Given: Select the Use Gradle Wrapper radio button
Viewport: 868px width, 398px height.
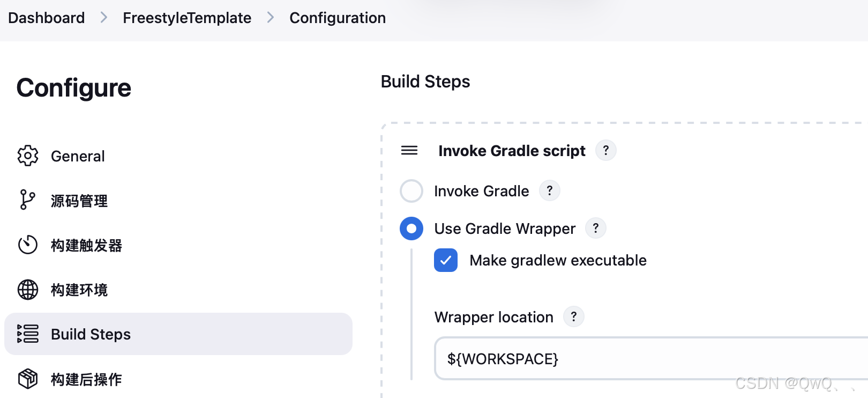Looking at the screenshot, I should point(411,229).
